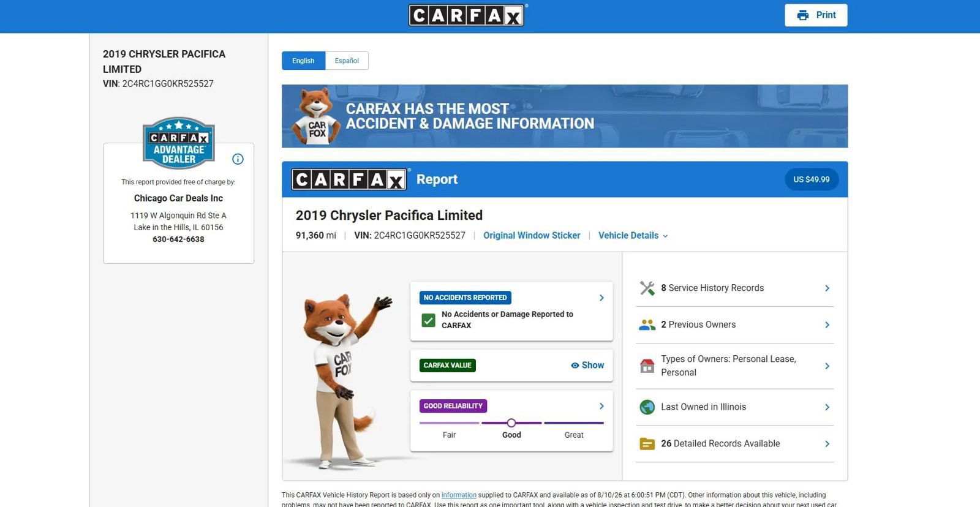Open the Good Reliability chevron

pos(601,406)
